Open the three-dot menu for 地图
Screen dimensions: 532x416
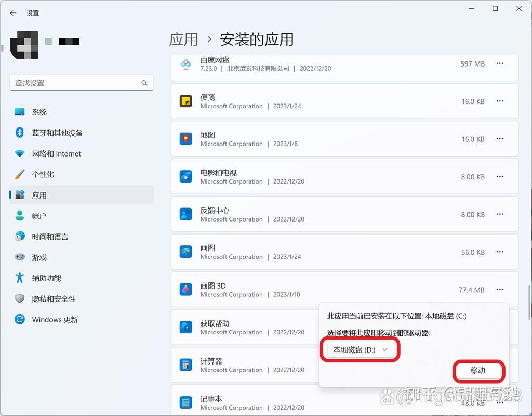click(x=500, y=139)
